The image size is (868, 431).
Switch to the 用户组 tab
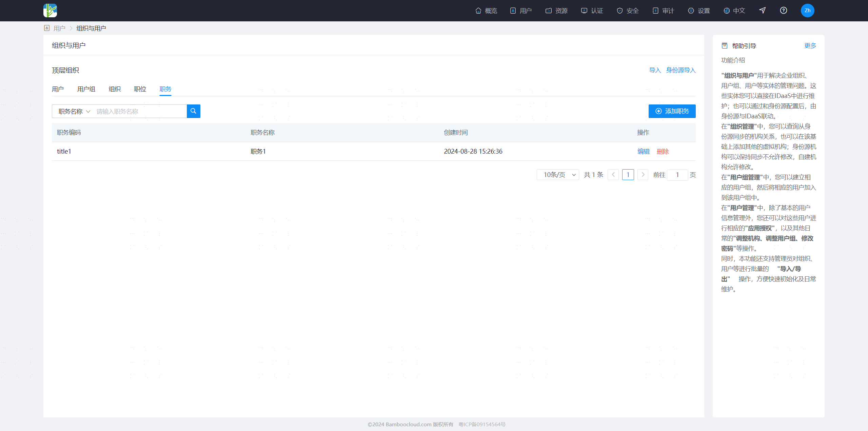click(86, 89)
